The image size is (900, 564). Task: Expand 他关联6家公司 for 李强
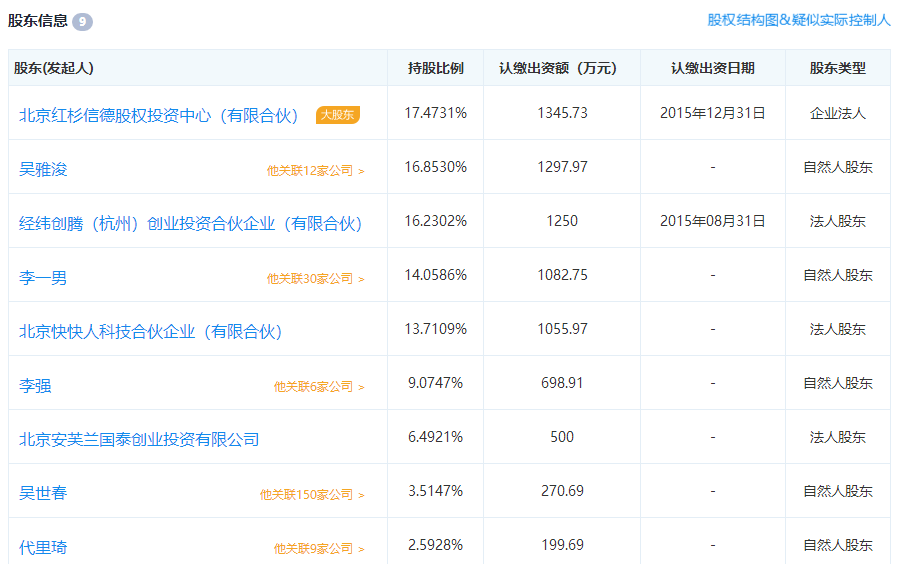[x=319, y=386]
